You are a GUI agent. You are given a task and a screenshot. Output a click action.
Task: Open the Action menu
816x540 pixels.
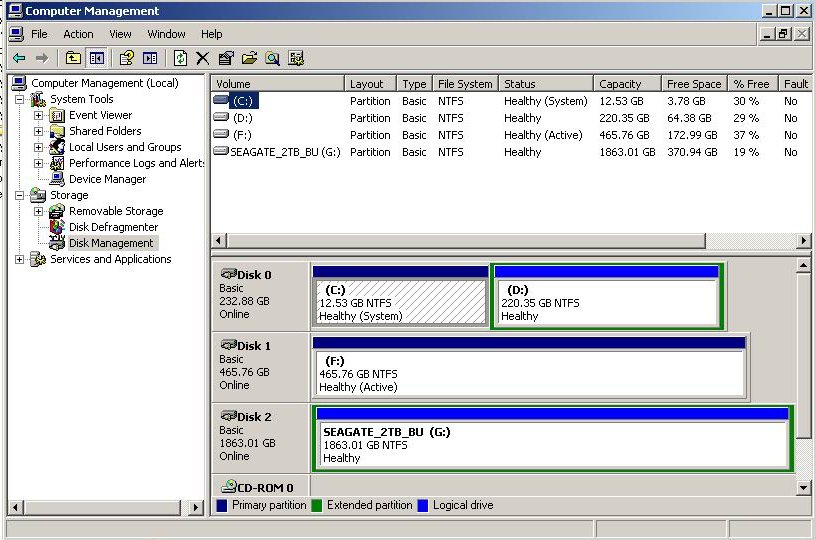79,34
